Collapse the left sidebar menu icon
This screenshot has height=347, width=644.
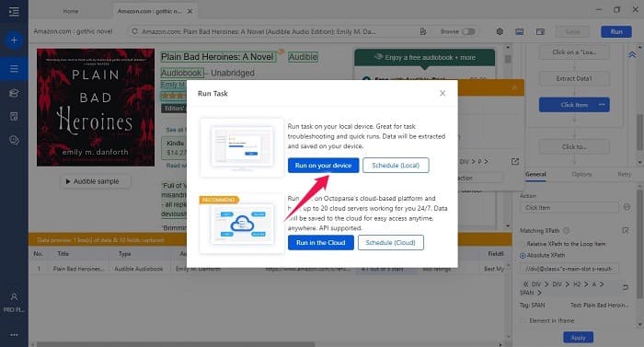[14, 11]
